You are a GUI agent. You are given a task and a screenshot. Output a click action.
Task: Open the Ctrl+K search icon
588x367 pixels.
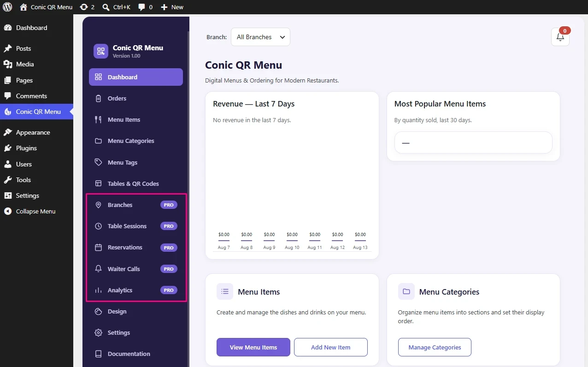click(x=106, y=7)
